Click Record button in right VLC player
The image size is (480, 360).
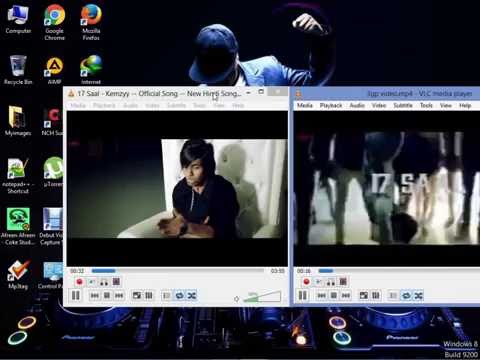click(306, 282)
